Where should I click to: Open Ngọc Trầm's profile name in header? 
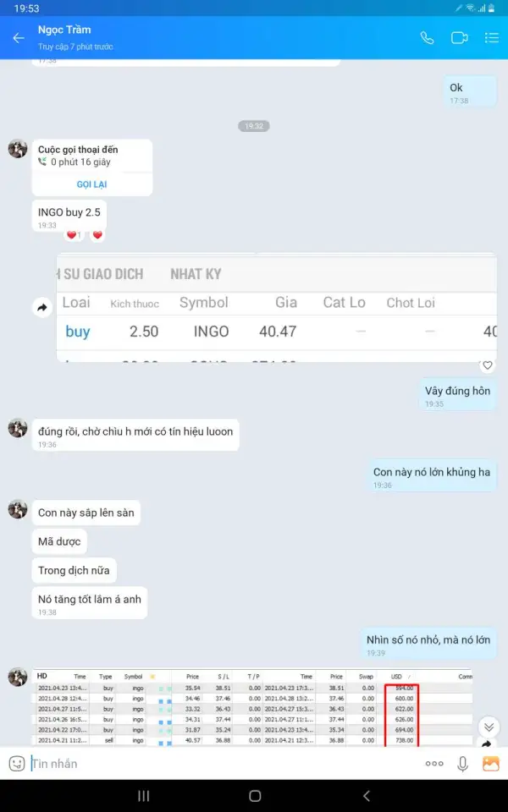click(64, 30)
